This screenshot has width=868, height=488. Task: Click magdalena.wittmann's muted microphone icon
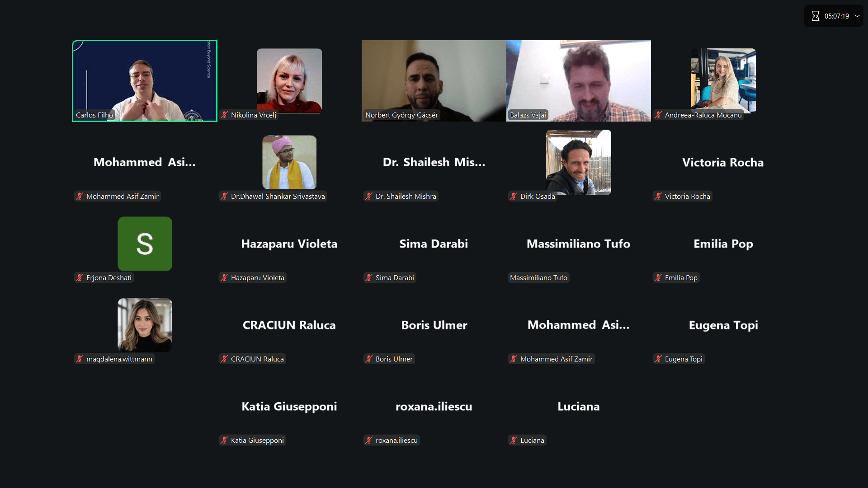[x=80, y=359]
